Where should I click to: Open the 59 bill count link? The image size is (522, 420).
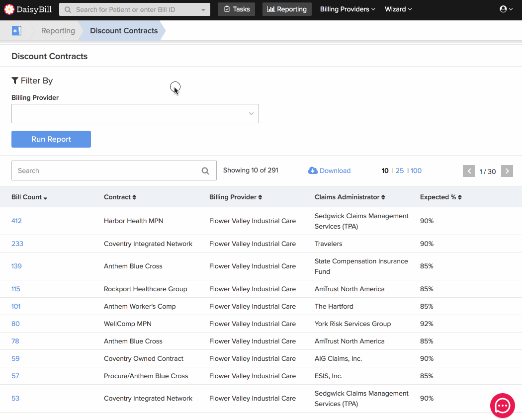coord(15,358)
